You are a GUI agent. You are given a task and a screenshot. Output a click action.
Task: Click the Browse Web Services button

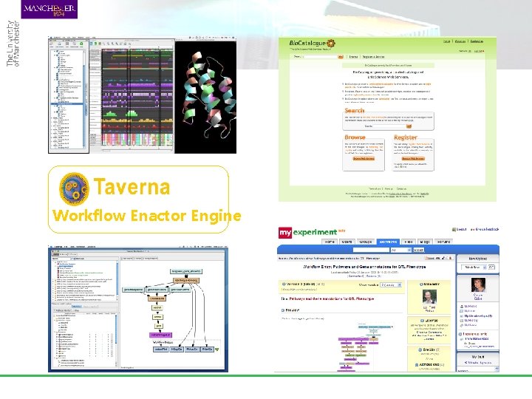pyautogui.click(x=364, y=159)
